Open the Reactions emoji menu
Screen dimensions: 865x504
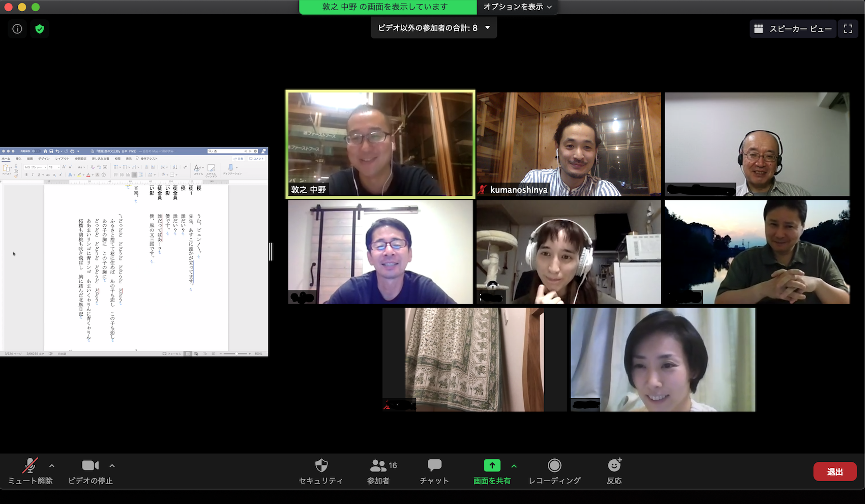coord(614,471)
